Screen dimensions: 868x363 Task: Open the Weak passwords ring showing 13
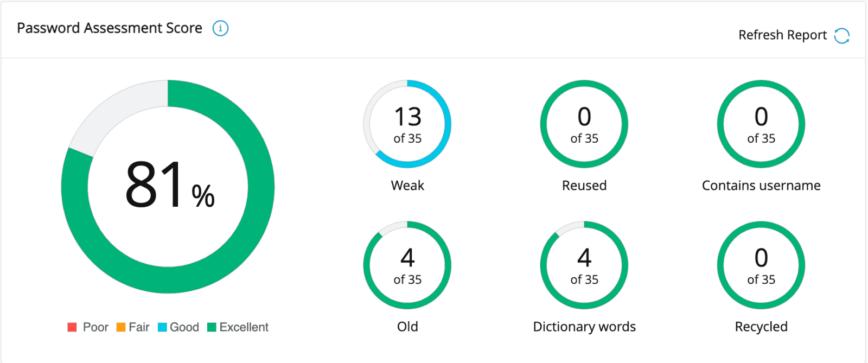(407, 124)
